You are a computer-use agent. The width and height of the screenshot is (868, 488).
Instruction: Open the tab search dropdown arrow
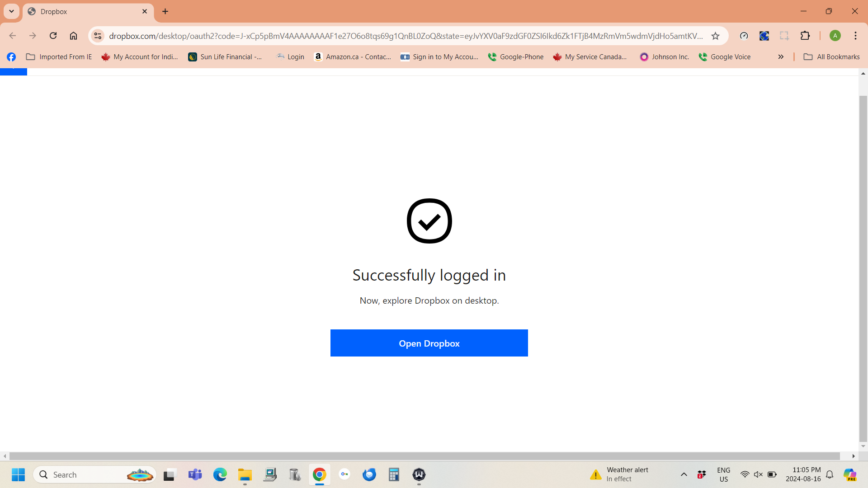[x=11, y=11]
